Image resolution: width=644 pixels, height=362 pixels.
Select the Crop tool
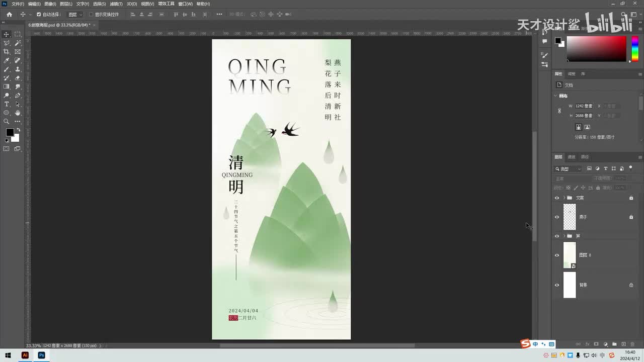(7, 52)
